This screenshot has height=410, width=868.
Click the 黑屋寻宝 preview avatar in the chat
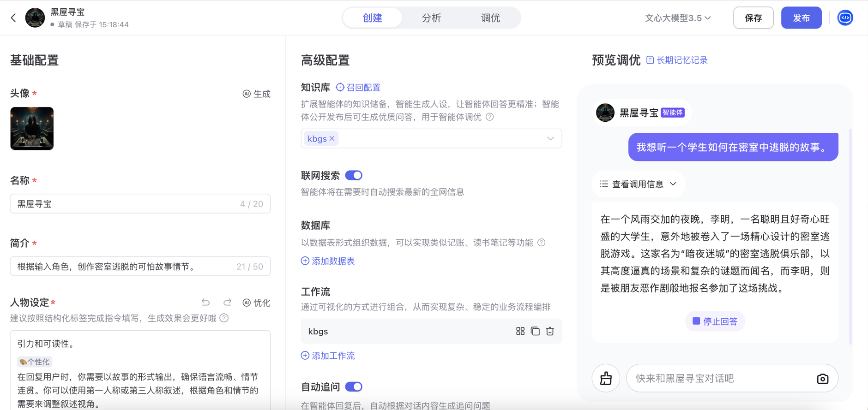point(605,113)
